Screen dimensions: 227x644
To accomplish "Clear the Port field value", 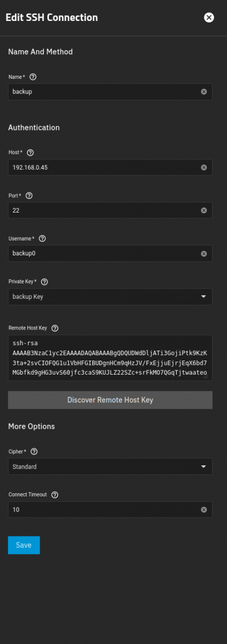I will click(204, 210).
